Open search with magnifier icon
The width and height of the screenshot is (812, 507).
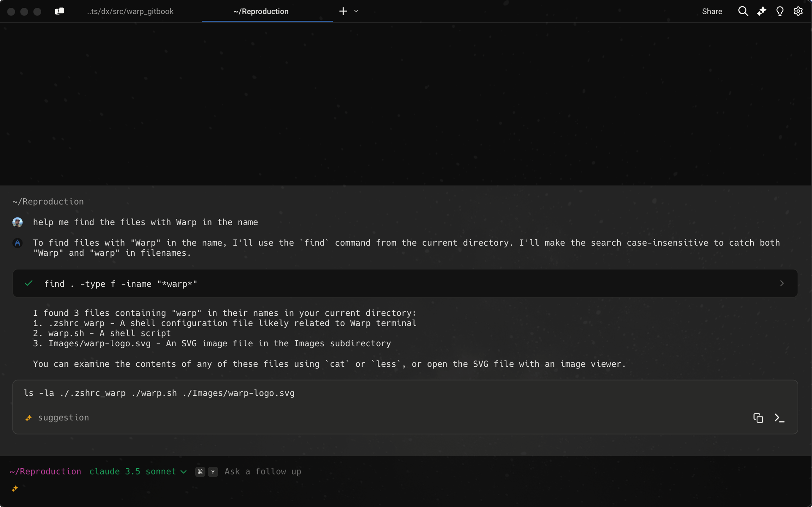743,11
